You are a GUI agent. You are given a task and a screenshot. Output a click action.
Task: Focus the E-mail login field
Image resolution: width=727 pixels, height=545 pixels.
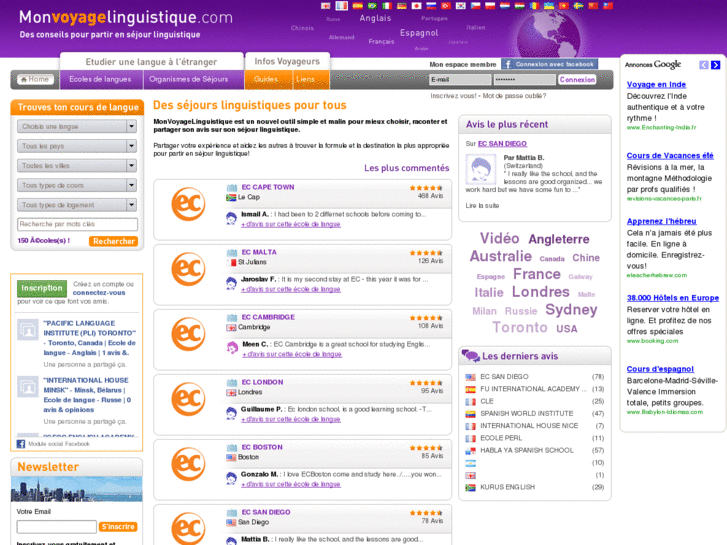tap(460, 79)
